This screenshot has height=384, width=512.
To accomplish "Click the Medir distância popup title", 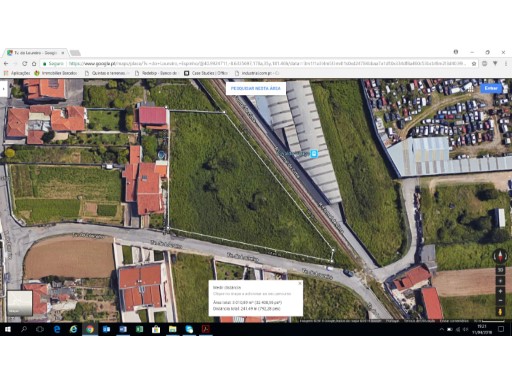I will [227, 287].
